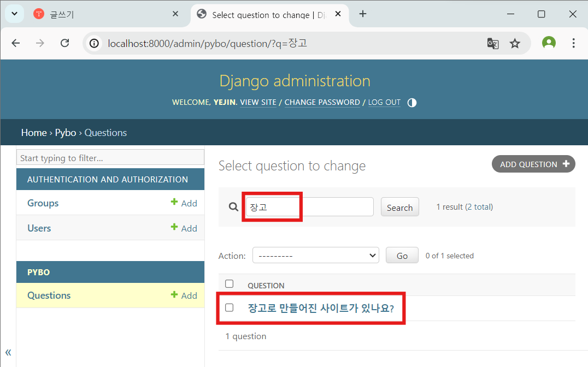The image size is (588, 367).
Task: Open a new browser tab
Action: (x=363, y=14)
